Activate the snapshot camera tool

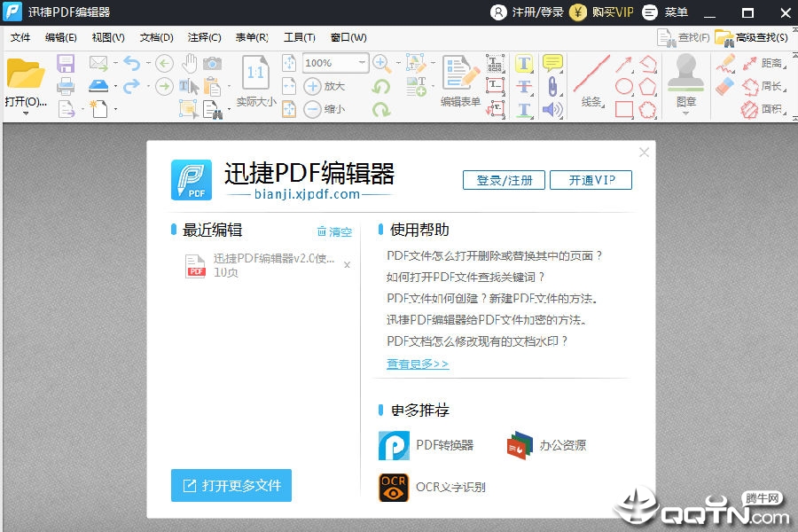tap(213, 62)
